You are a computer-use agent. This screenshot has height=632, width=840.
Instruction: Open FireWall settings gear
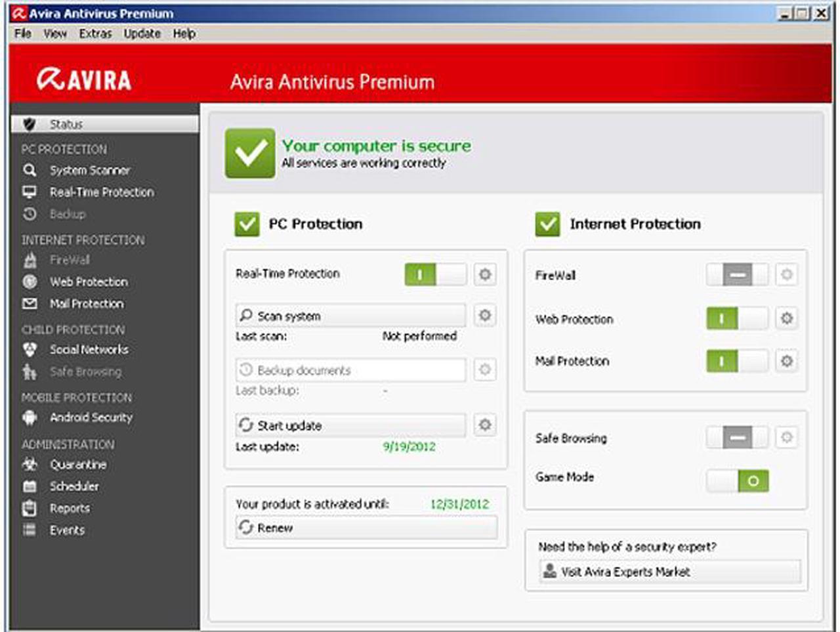click(x=786, y=274)
